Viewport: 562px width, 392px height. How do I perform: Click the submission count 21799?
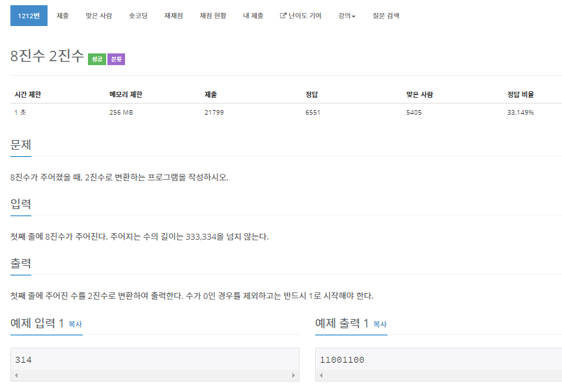[214, 113]
